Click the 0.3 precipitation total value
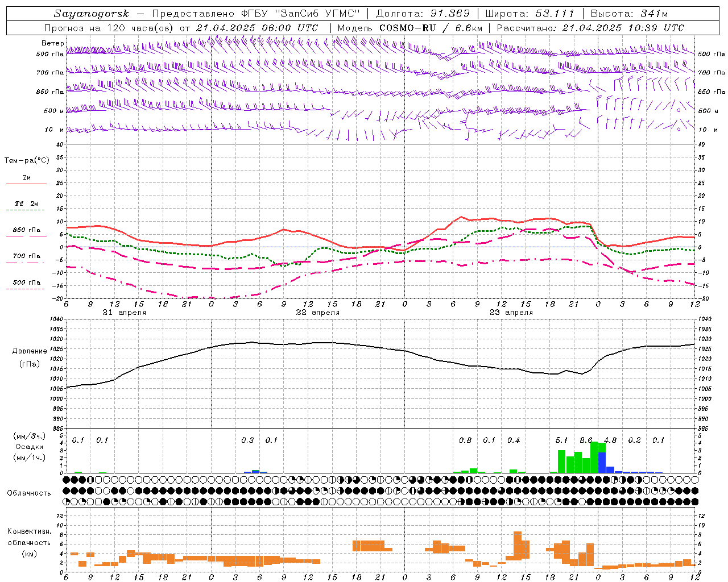 [247, 440]
